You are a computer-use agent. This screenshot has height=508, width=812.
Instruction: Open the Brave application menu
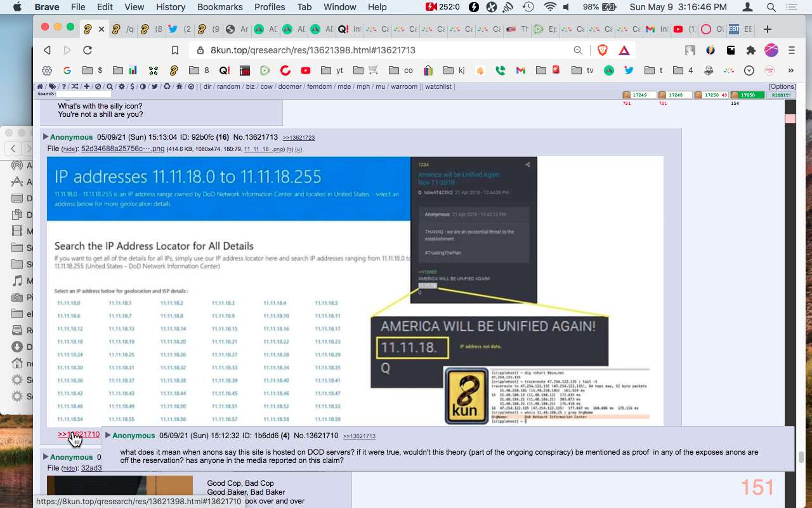point(47,7)
